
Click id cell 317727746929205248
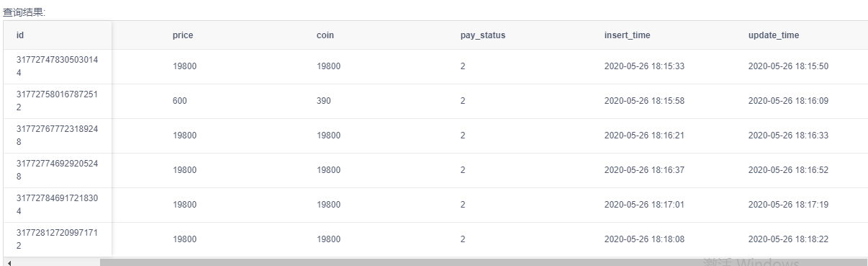point(58,170)
